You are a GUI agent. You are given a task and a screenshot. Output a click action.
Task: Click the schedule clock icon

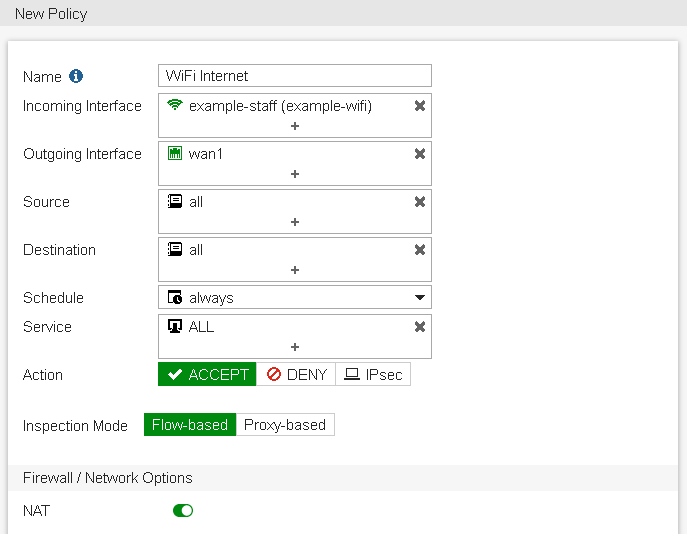tap(175, 297)
